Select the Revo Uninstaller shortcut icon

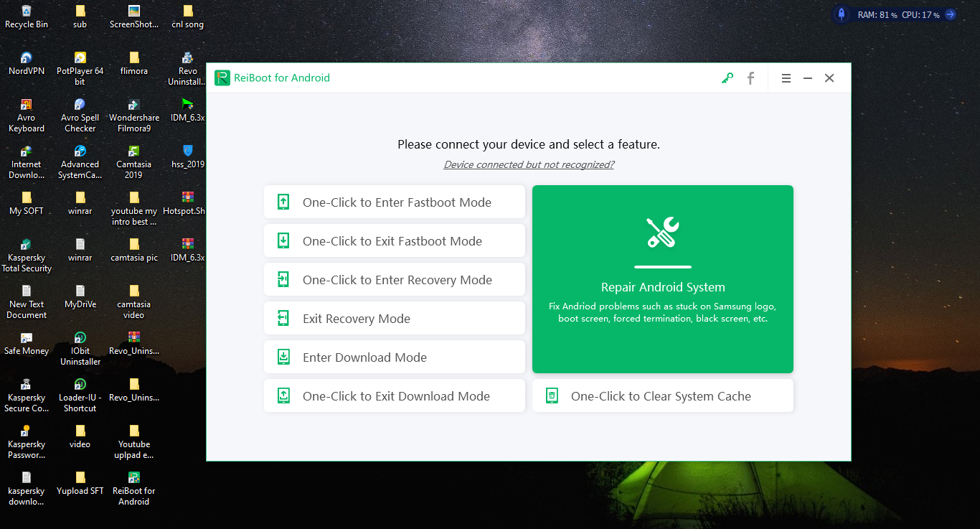188,69
